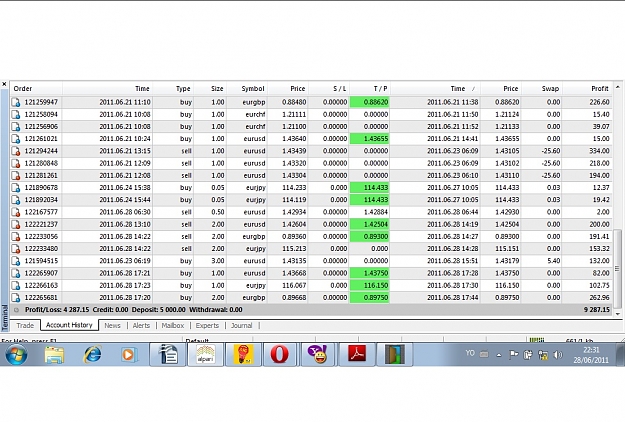
Task: Open Yahoo Messenger from the taskbar
Action: (x=317, y=354)
